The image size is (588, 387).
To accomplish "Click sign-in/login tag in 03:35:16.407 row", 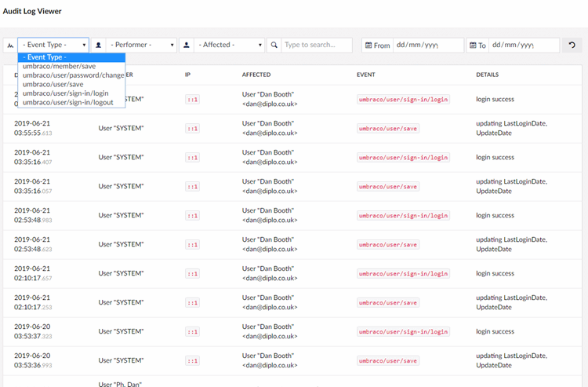I will click(x=403, y=158).
